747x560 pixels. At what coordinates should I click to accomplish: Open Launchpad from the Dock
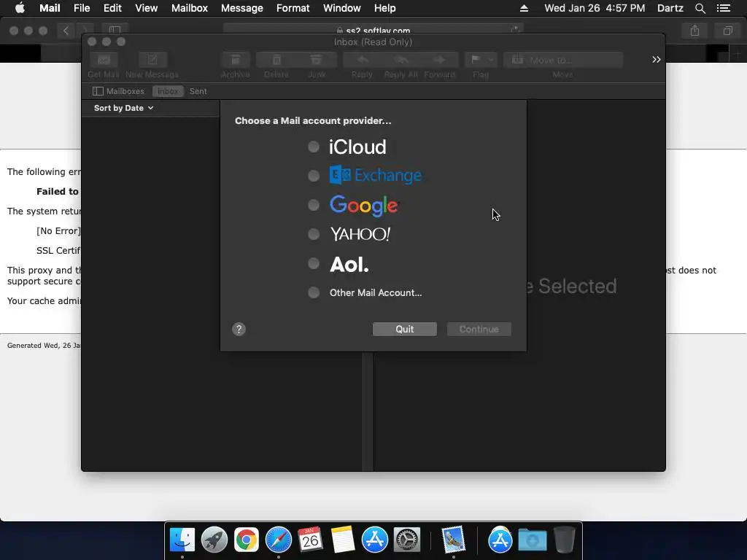pyautogui.click(x=214, y=540)
